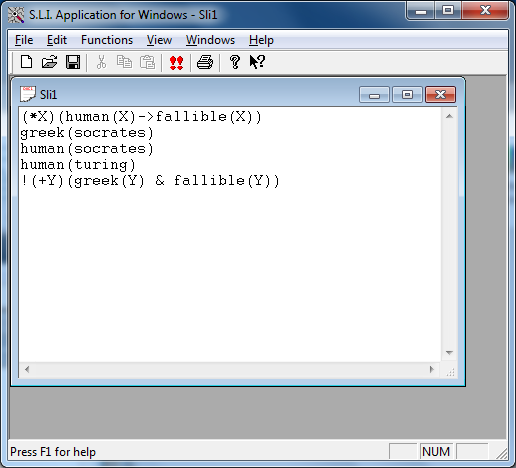516x468 pixels.
Task: Open a file with the folder icon
Action: click(49, 62)
